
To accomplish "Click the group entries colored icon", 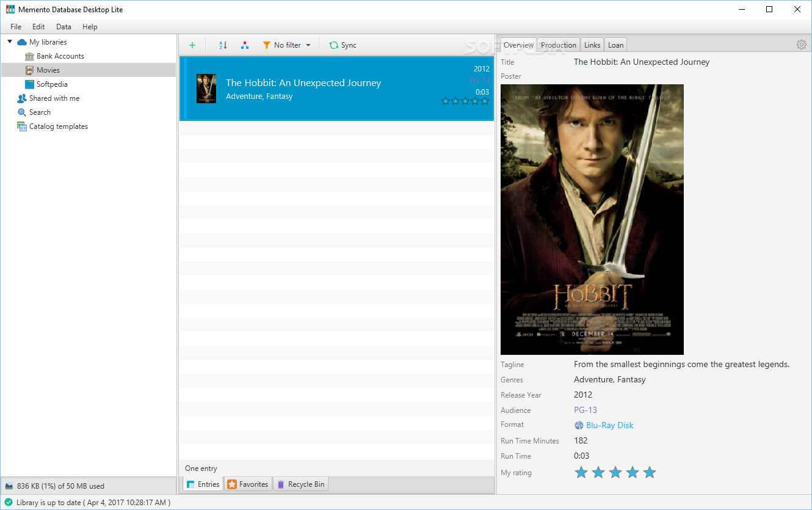I will click(x=245, y=45).
